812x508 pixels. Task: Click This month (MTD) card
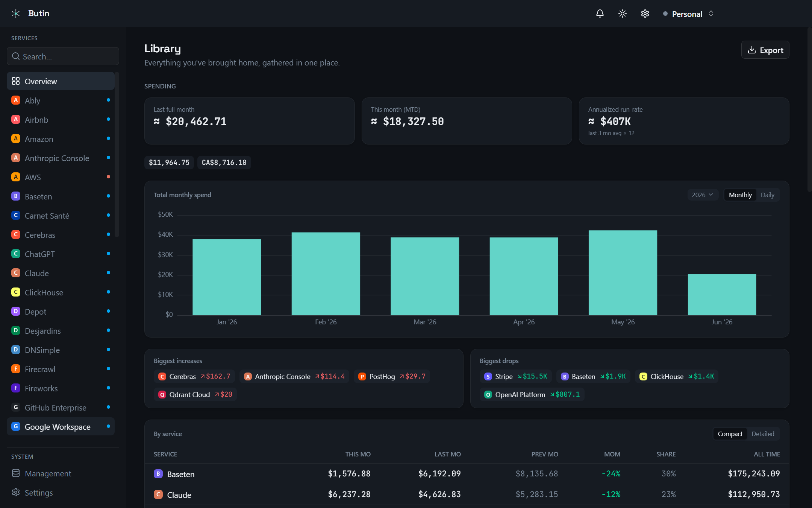pos(467,121)
